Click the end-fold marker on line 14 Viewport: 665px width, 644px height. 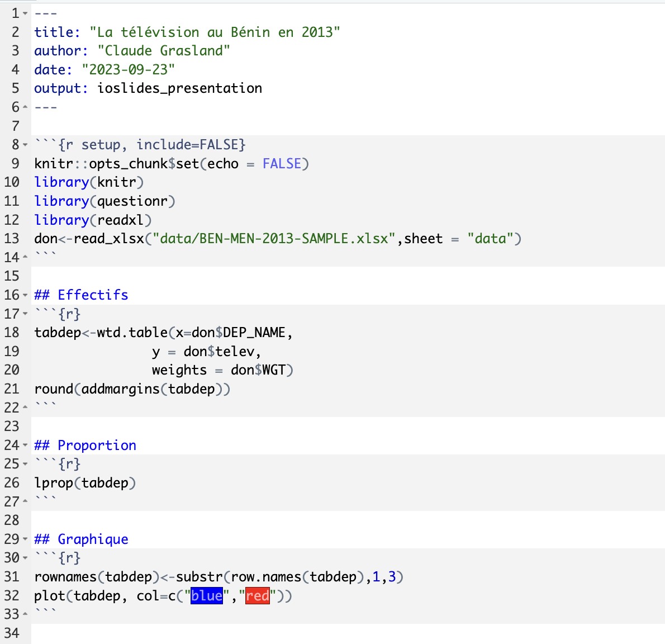(25, 258)
